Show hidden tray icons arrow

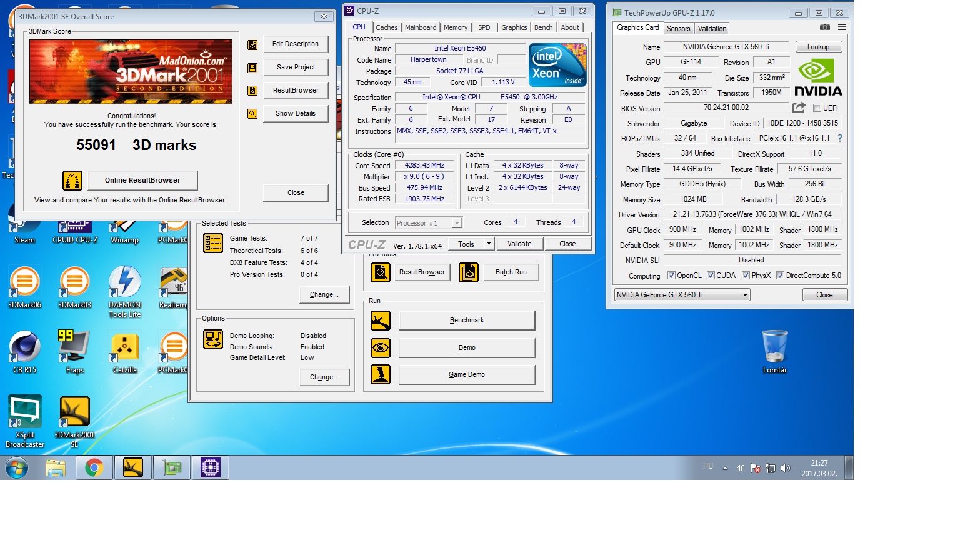coord(725,468)
